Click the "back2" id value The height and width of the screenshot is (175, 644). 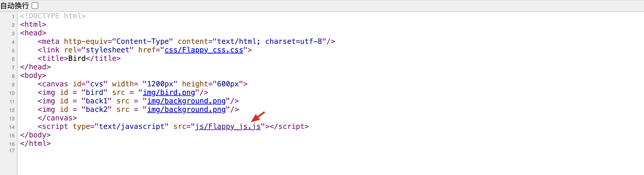tap(97, 110)
